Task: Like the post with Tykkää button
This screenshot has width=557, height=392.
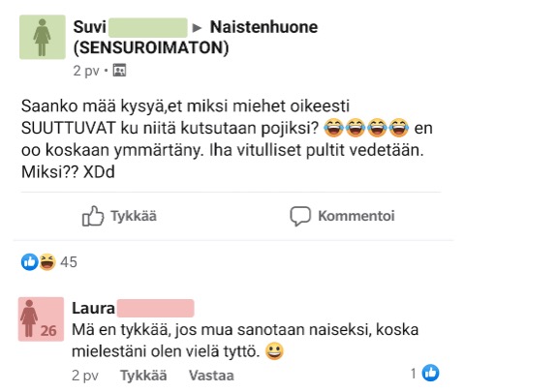Action: tap(119, 216)
